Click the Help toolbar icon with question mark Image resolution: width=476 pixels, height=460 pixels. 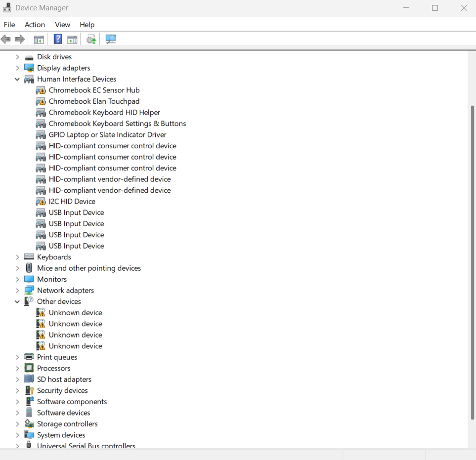coord(58,39)
